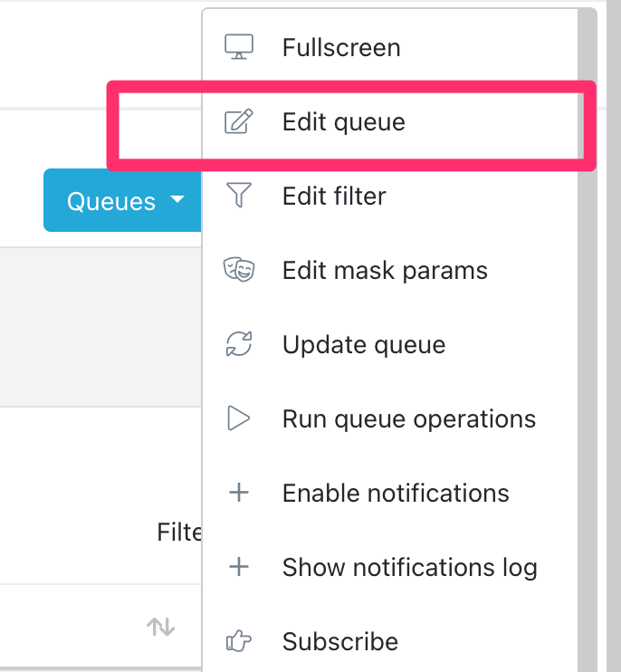Click the plus icon beside Enable notifications

coord(239,493)
